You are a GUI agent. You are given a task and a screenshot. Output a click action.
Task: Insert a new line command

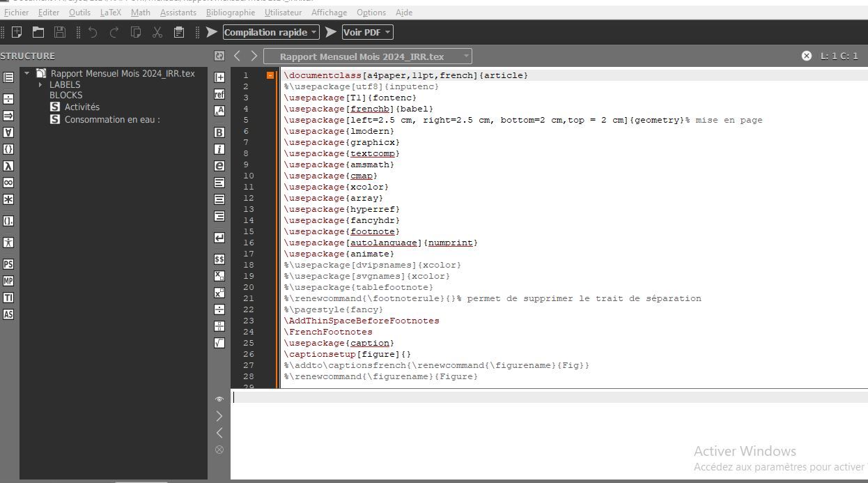[219, 238]
